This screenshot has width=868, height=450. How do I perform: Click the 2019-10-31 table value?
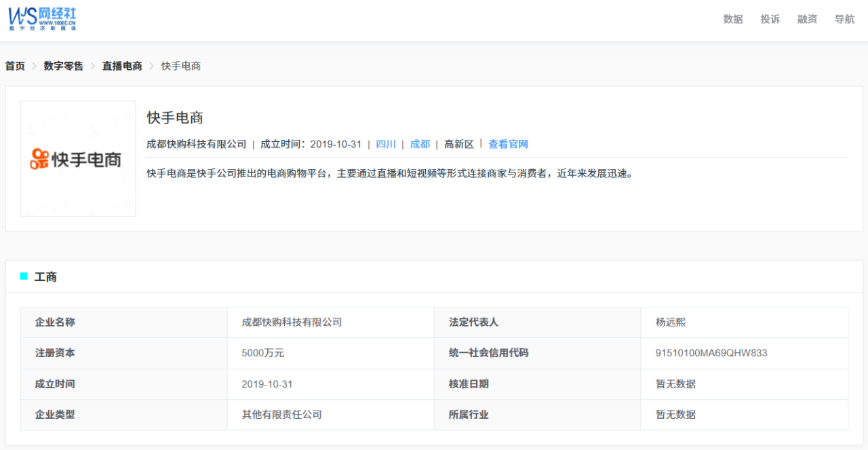(331, 384)
